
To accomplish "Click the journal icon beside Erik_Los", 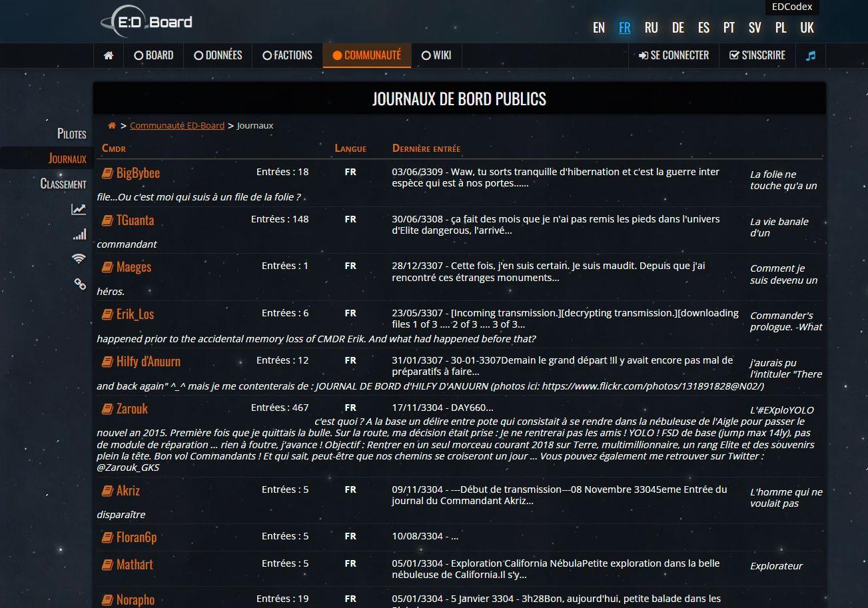I will (107, 314).
